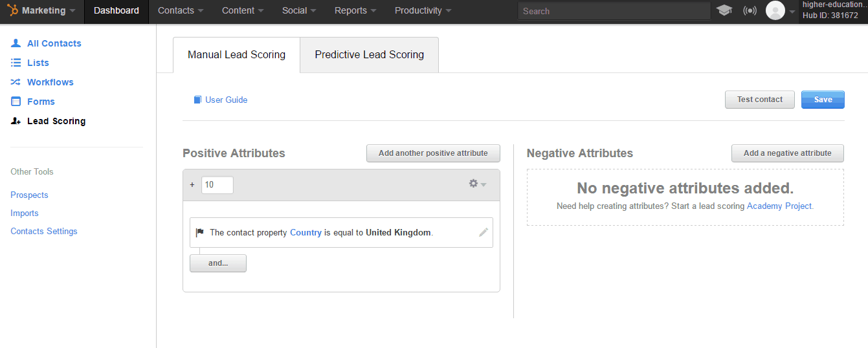Screen dimensions: 868x348
Task: Open Lists in sidebar
Action: point(38,63)
